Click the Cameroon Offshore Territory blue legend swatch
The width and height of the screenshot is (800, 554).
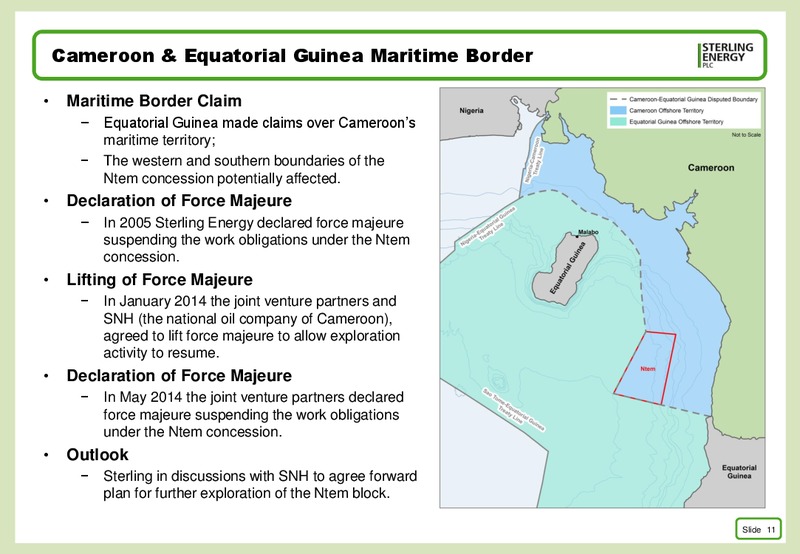pyautogui.click(x=618, y=110)
